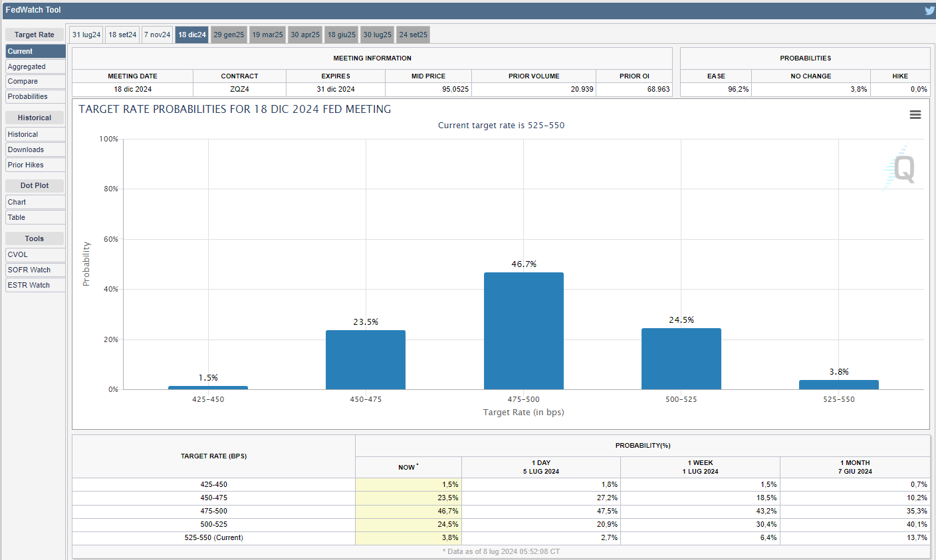
Task: Click the 500-525 bar in chart
Action: click(681, 359)
